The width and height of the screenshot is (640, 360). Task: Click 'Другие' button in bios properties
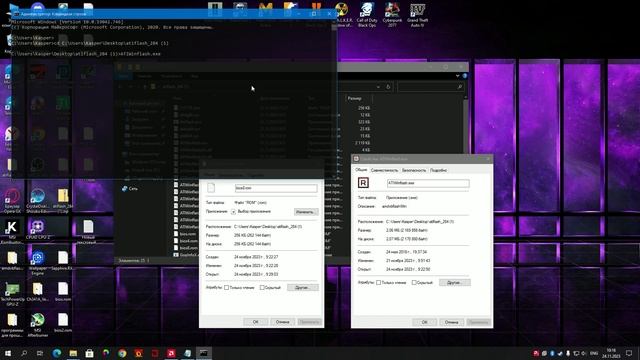coord(302,288)
